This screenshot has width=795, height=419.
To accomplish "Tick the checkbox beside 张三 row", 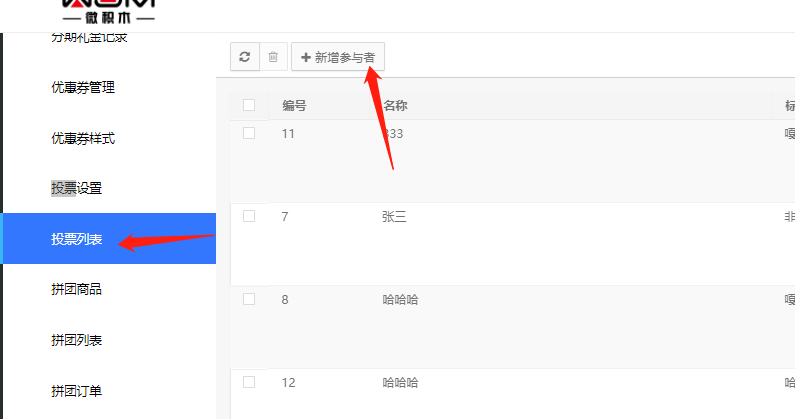I will coord(249,216).
